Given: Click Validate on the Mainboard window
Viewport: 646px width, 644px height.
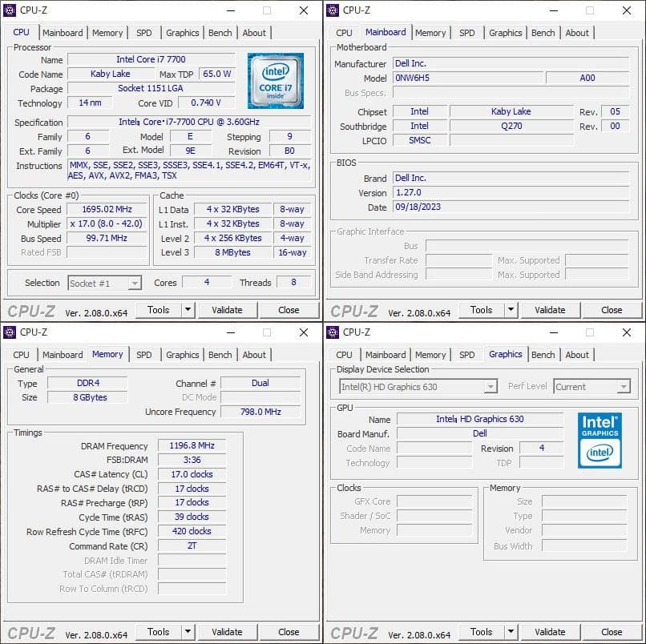Looking at the screenshot, I should pos(551,310).
